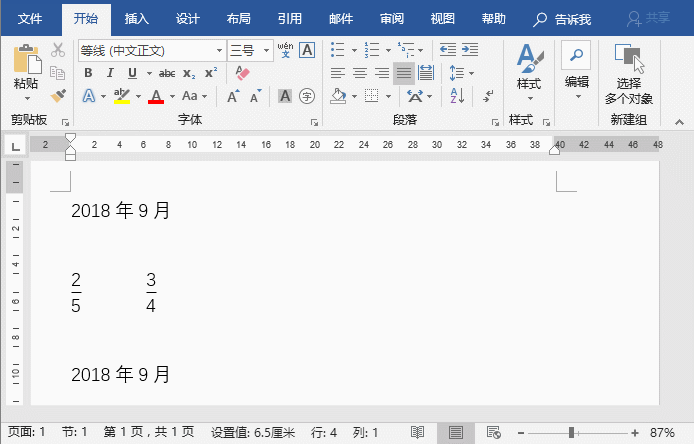Click the Paste clipboard icon
The image size is (694, 444).
[x=27, y=59]
